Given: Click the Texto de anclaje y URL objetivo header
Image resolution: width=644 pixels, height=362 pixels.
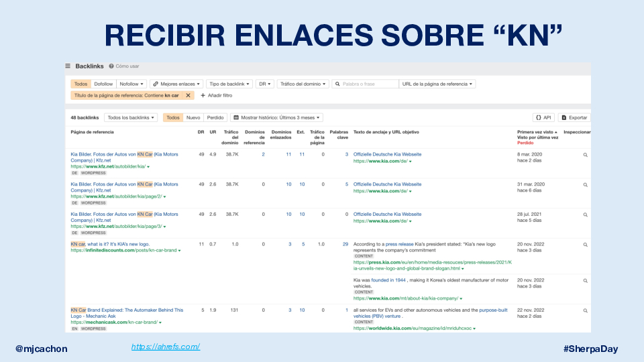Looking at the screenshot, I should (x=386, y=132).
